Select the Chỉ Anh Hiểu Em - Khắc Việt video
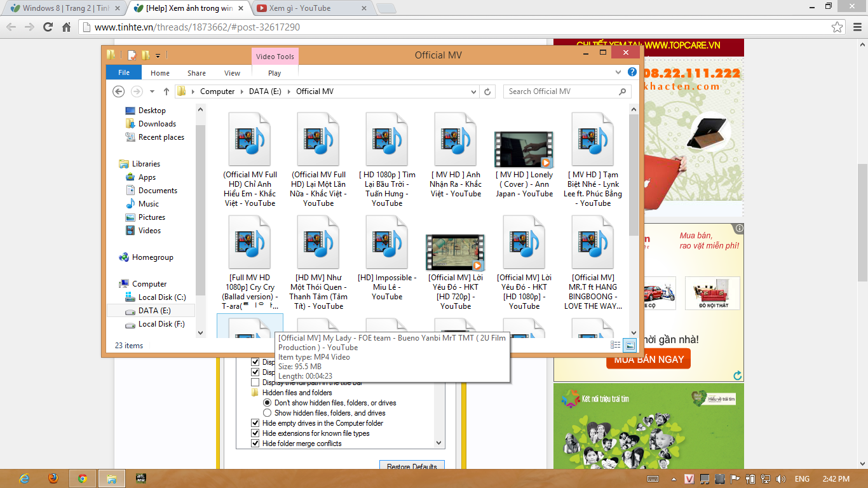 (x=250, y=159)
